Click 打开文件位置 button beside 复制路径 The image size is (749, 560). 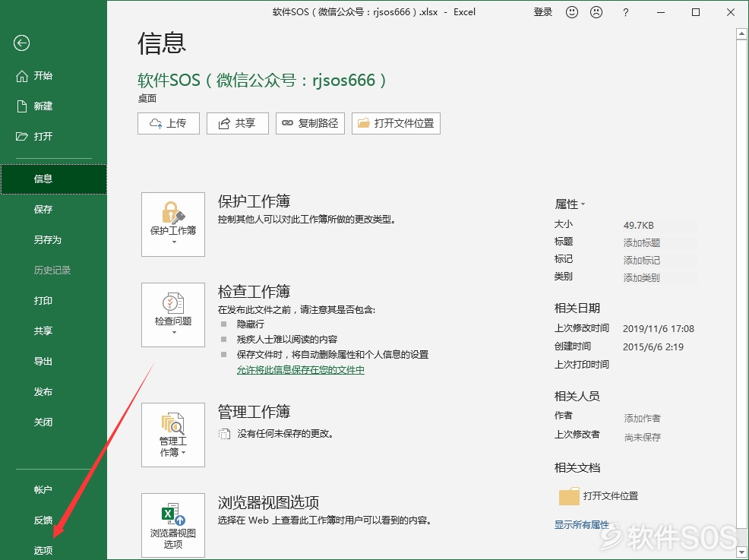(x=396, y=123)
